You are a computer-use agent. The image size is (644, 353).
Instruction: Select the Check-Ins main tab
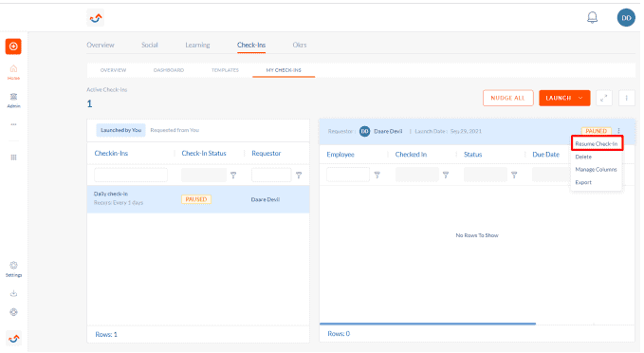251,46
